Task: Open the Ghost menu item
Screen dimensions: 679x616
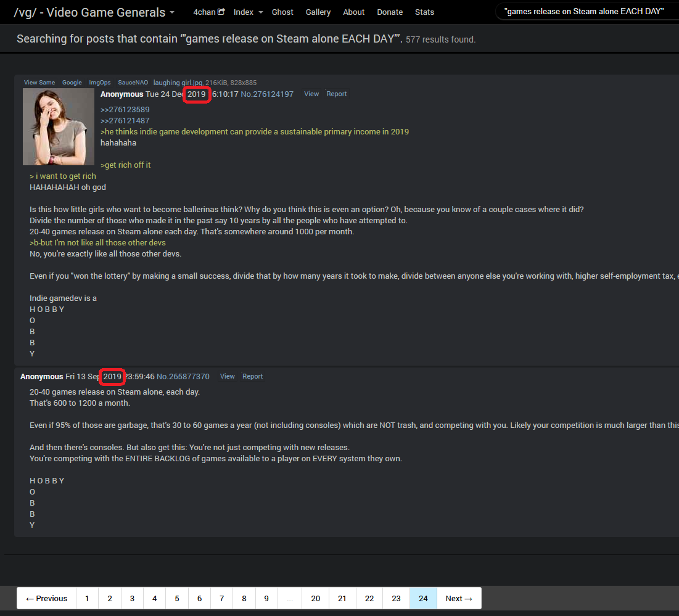Action: point(282,12)
